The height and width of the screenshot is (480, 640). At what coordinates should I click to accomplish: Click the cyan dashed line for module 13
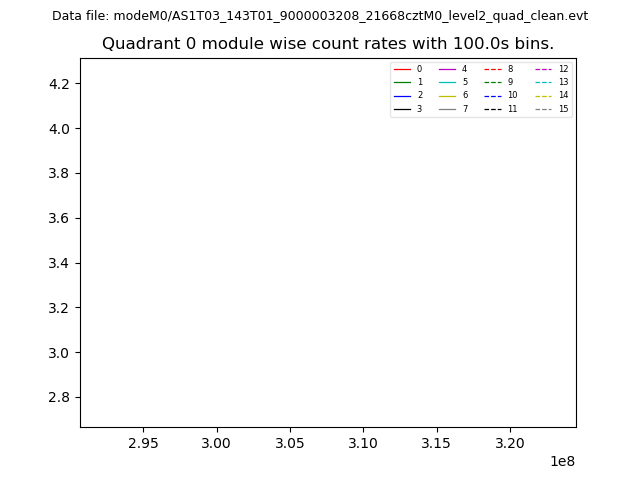pyautogui.click(x=543, y=82)
